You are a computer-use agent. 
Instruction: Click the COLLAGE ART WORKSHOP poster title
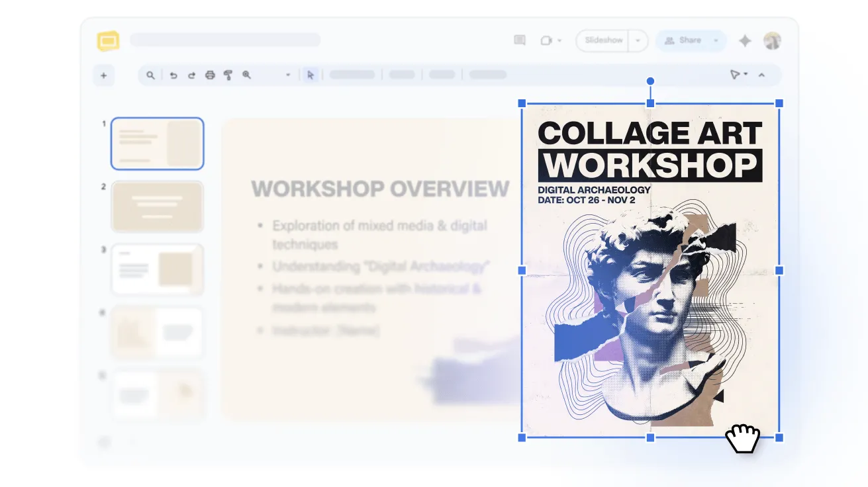[650, 150]
